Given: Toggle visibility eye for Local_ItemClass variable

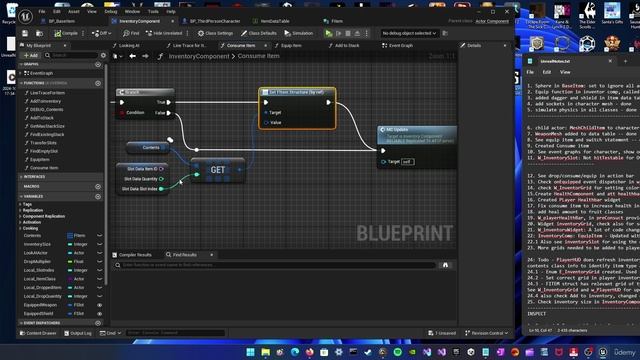Looking at the screenshot, I should tap(99, 279).
